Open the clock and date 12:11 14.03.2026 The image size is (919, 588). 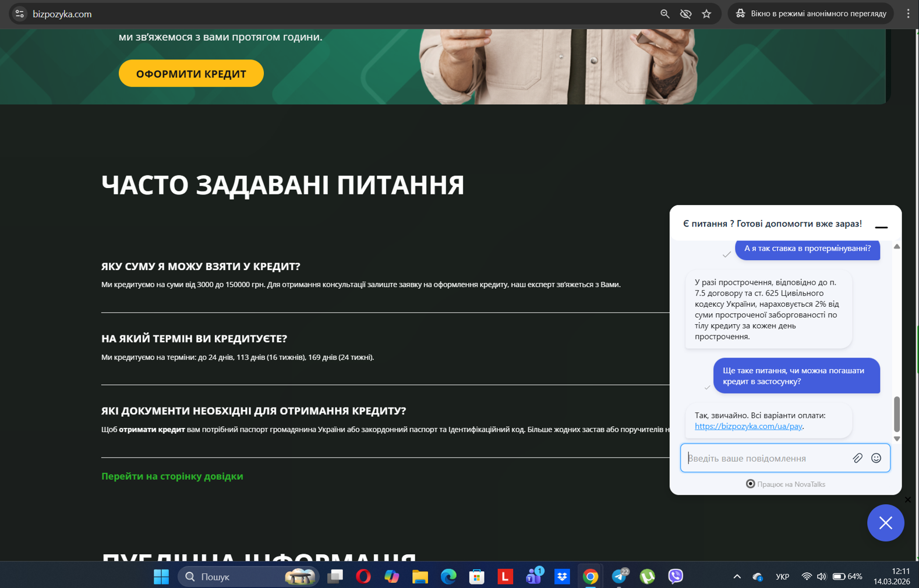point(892,576)
